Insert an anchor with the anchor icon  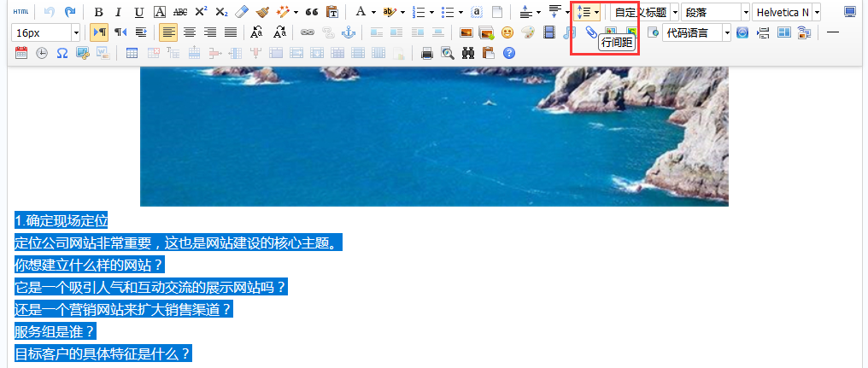pos(349,32)
